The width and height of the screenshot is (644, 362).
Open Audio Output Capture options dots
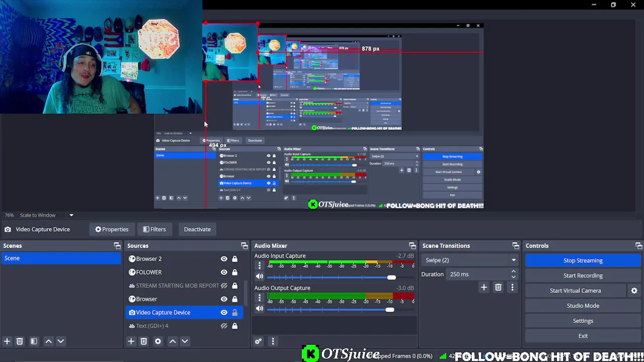pyautogui.click(x=260, y=297)
